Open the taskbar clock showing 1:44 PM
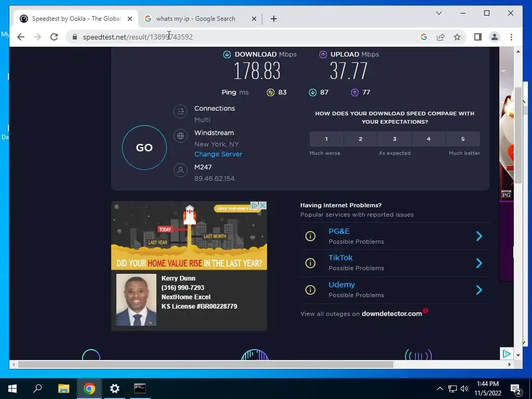The image size is (532, 399). click(x=487, y=389)
